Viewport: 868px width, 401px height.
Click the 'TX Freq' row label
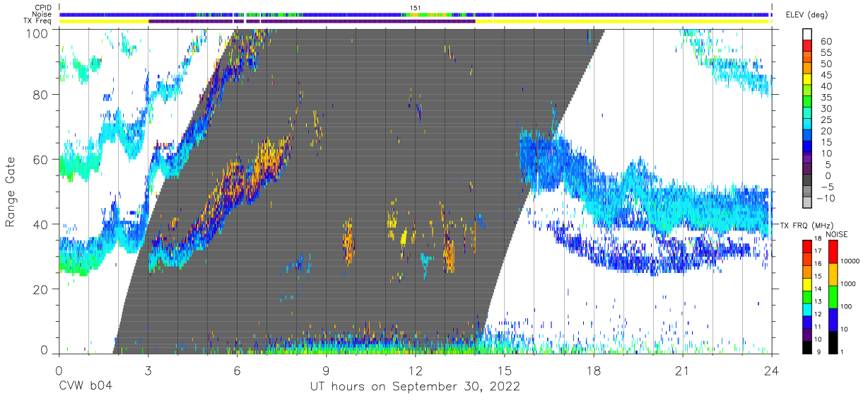[x=39, y=21]
